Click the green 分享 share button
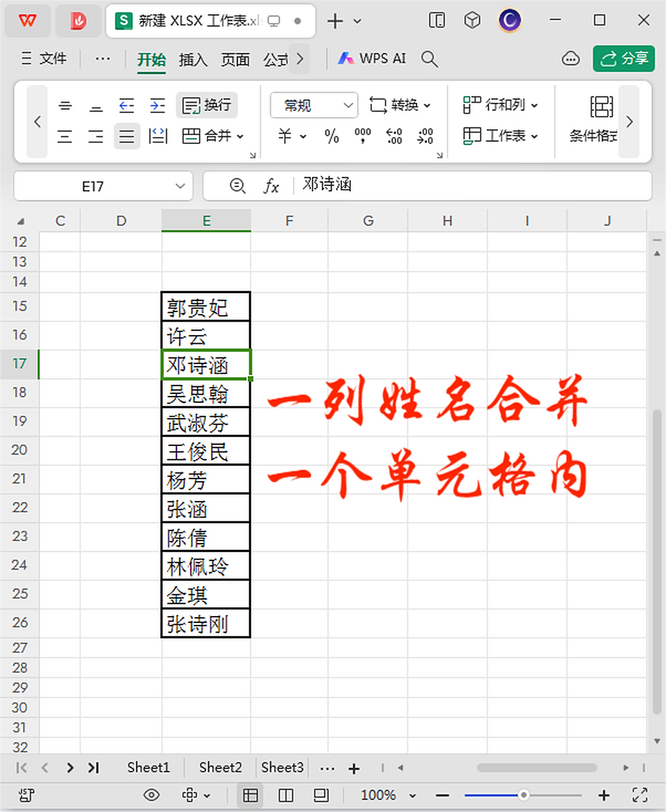666x812 pixels. pos(624,58)
